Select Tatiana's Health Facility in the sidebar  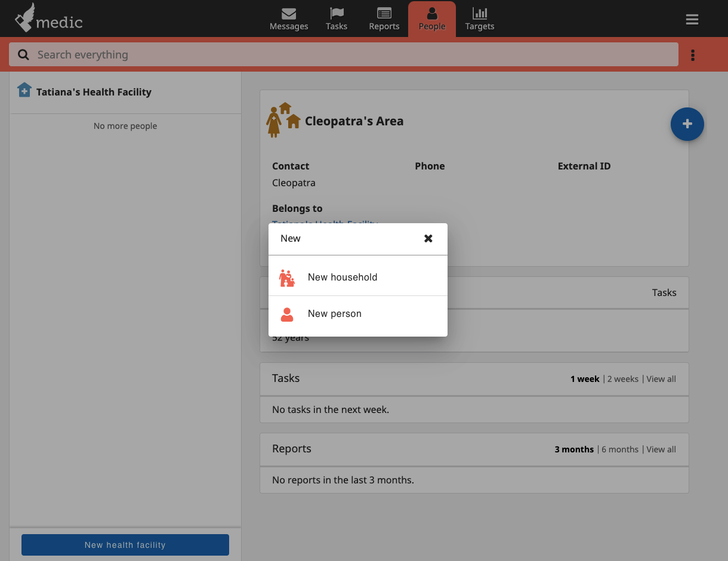click(94, 92)
